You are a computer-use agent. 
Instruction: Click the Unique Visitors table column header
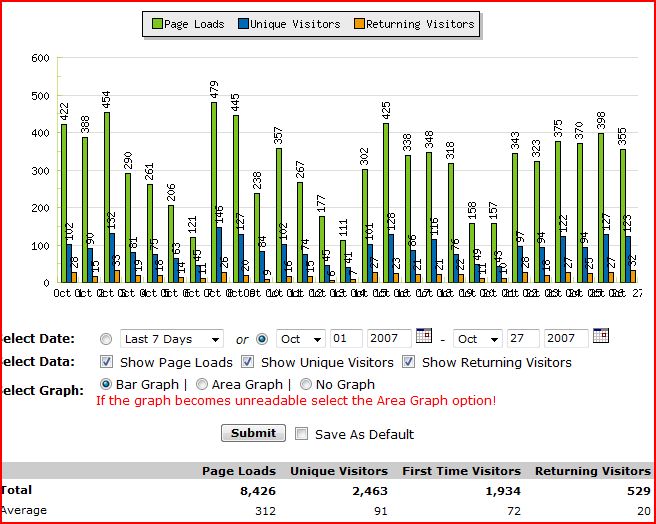(x=339, y=471)
